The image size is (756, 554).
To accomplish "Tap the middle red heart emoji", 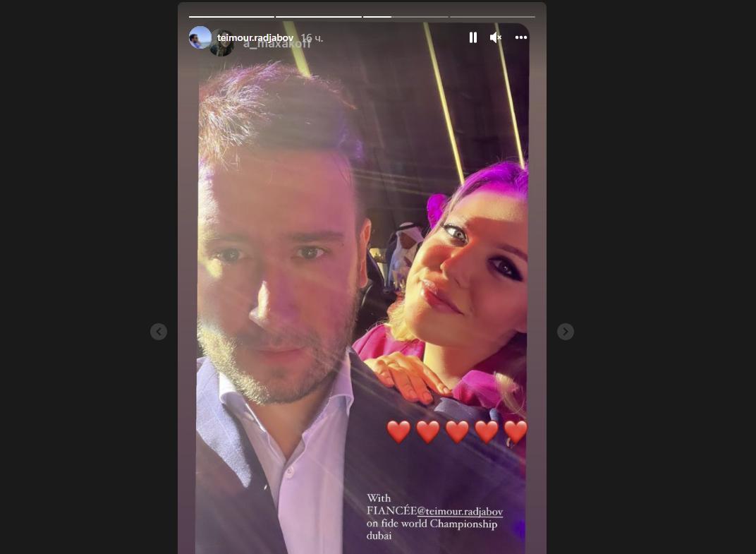I will [457, 431].
